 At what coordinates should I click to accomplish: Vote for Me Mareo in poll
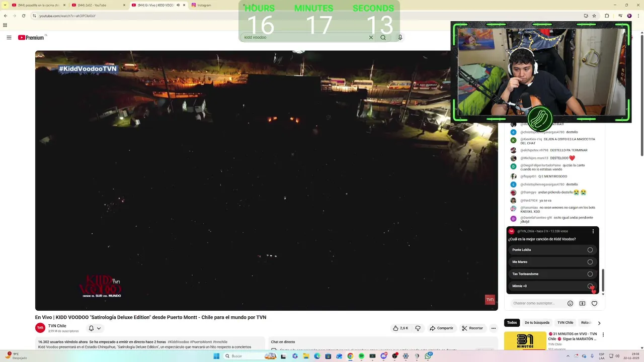coord(552,262)
